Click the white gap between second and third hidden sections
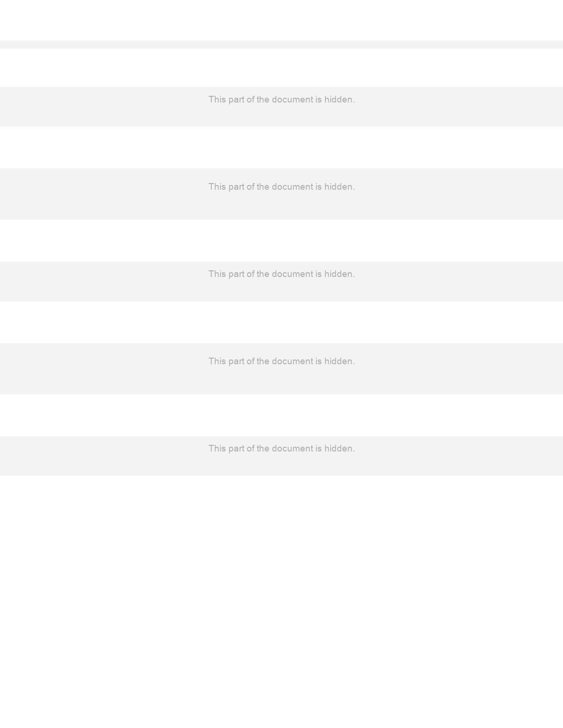The image size is (563, 728). (x=281, y=241)
